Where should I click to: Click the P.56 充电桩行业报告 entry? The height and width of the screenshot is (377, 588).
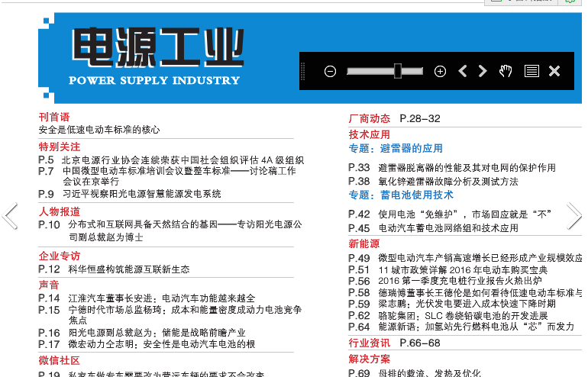(x=444, y=281)
